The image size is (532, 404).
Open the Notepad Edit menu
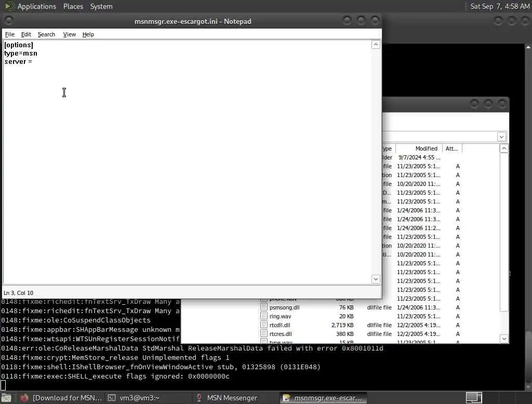tap(26, 34)
